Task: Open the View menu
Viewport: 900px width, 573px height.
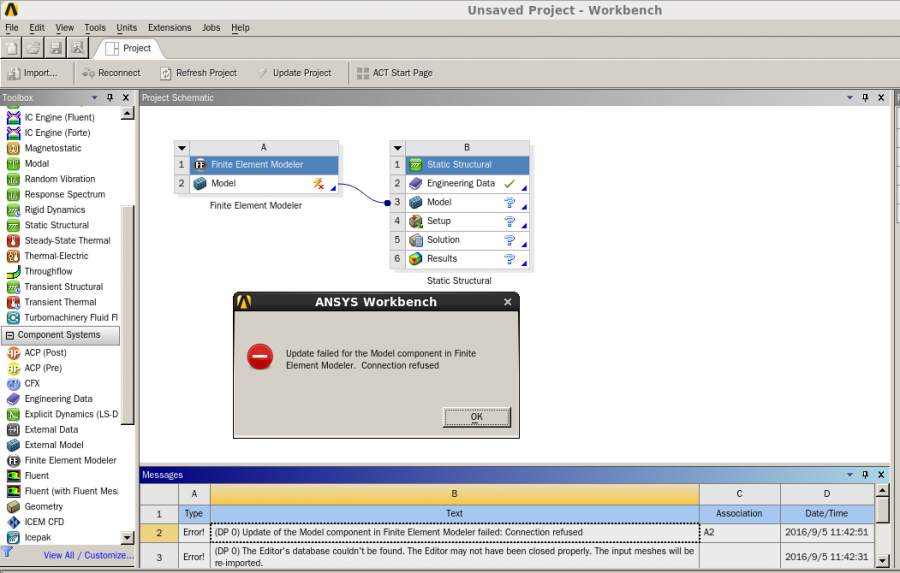Action: 64,28
